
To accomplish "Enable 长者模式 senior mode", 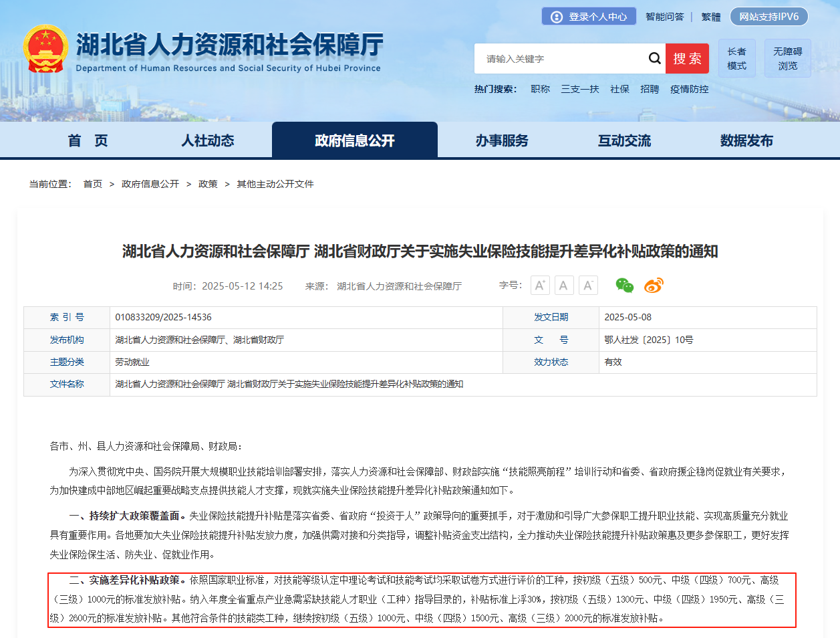I will [x=737, y=58].
